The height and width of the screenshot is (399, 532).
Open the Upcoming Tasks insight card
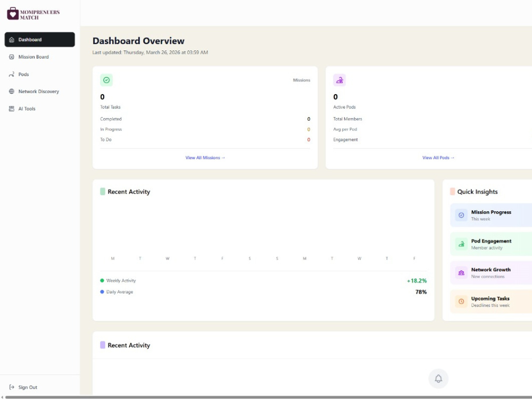pos(491,301)
